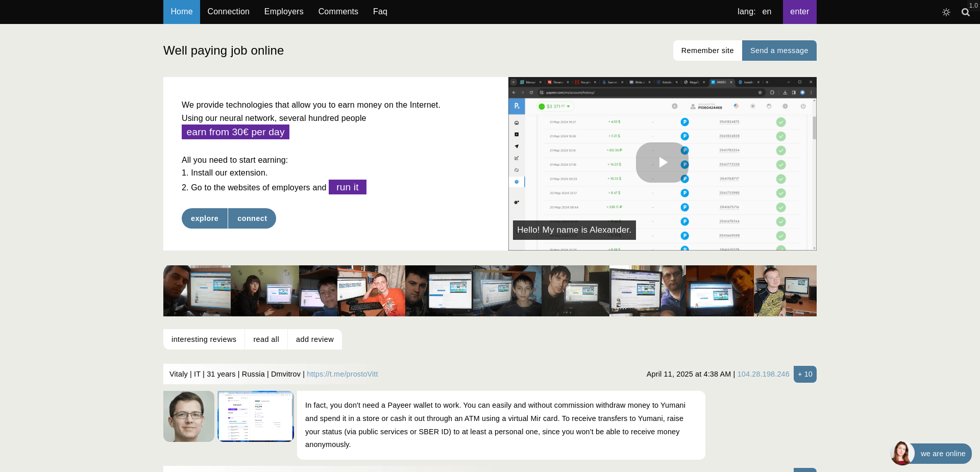Open the language selector 'en'

767,12
